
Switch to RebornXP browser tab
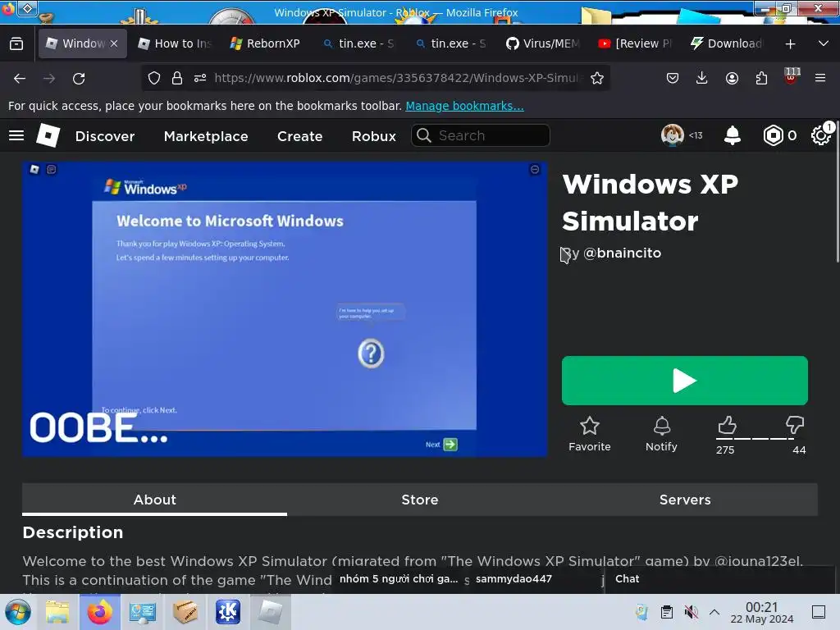pyautogui.click(x=265, y=44)
